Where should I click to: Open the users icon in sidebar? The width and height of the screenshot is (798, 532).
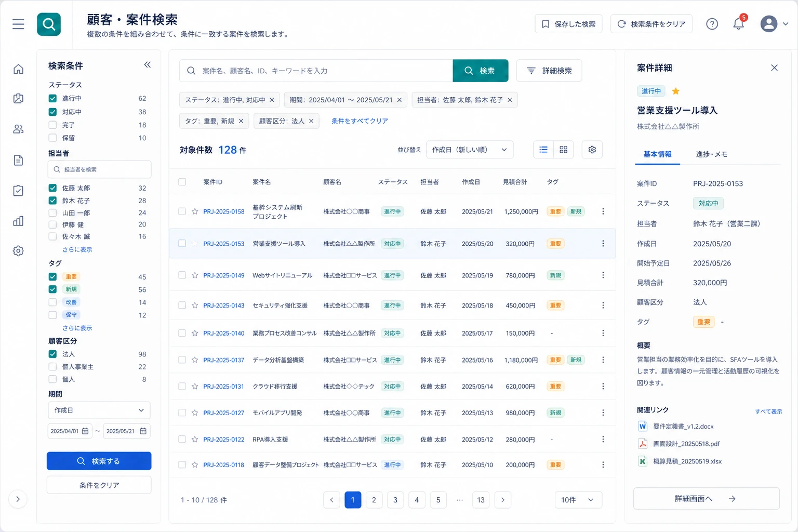[x=18, y=129]
